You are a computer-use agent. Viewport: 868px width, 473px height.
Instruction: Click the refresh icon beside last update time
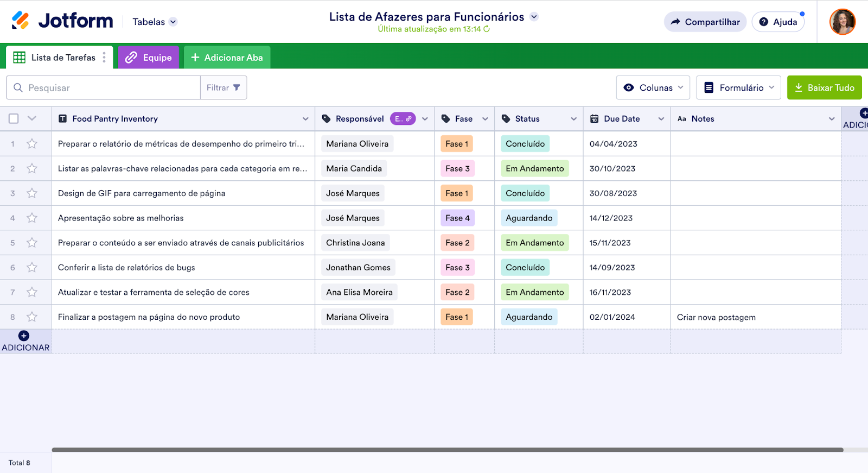pyautogui.click(x=487, y=29)
